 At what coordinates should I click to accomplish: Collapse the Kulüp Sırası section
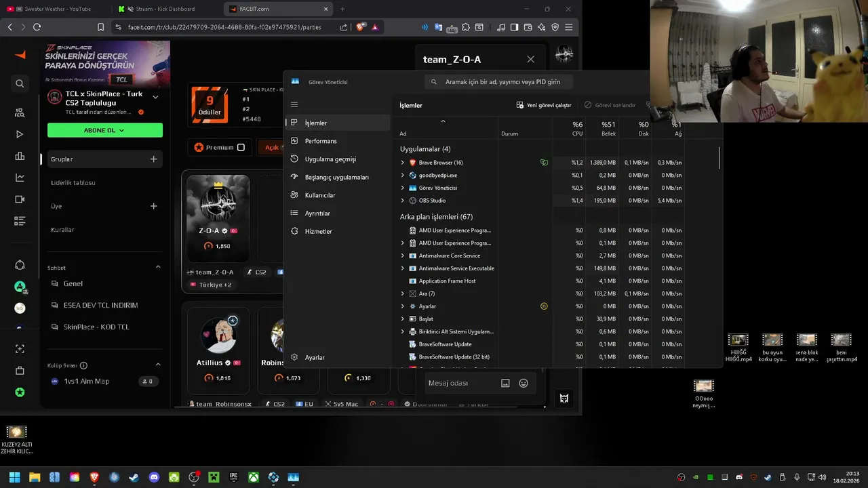[158, 365]
